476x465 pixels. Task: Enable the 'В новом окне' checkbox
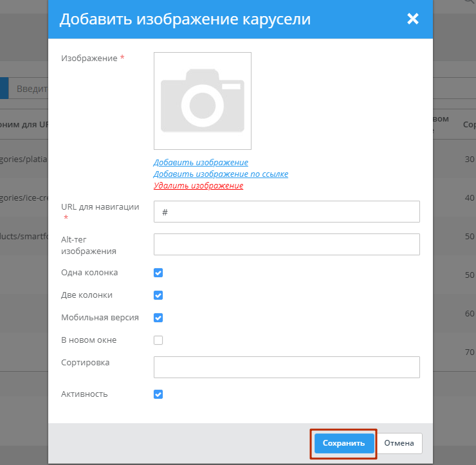158,340
